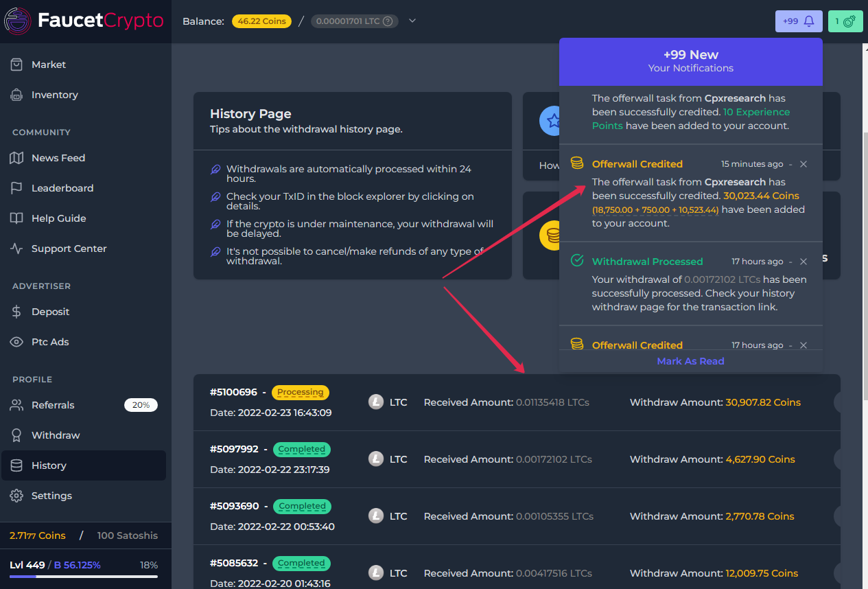Click the Deposit dollar icon

point(17,312)
